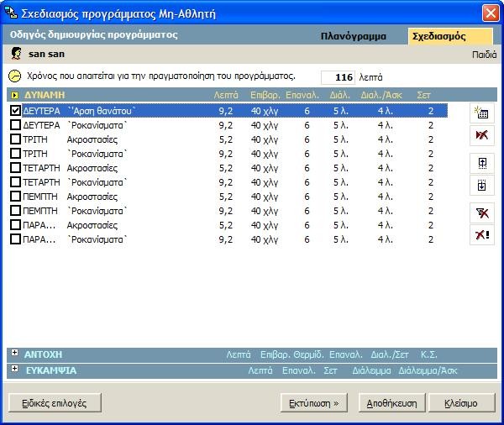Check the ΠΕΜΠΤΗ Ροκανίσματα checkbox

pyautogui.click(x=15, y=211)
